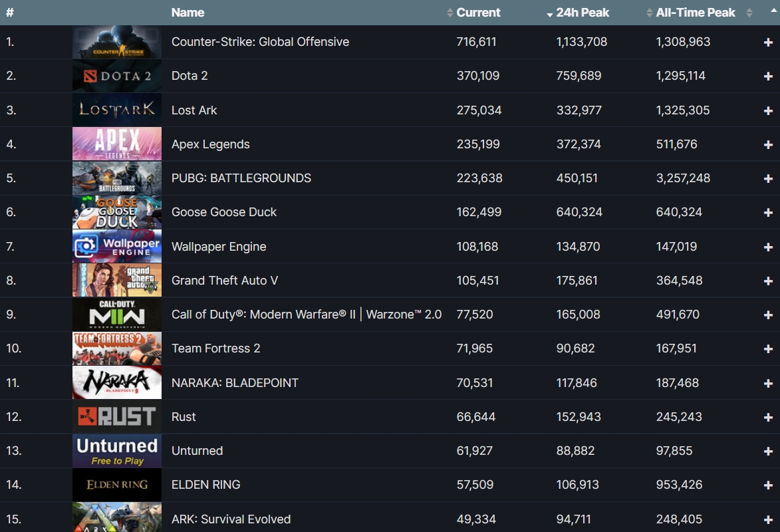
Task: Open the Call of Duty Warzone 2.0 link
Action: click(x=306, y=314)
